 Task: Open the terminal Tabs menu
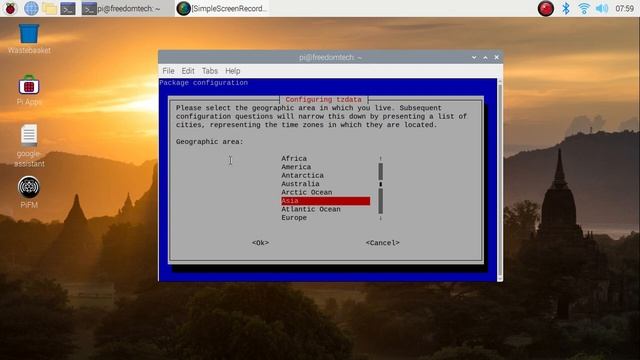point(210,71)
